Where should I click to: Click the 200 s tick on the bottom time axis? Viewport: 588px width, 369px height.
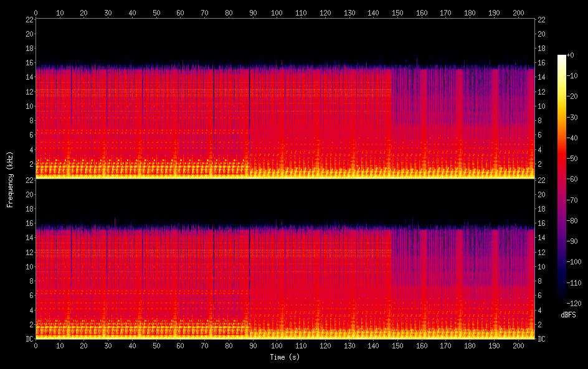click(x=518, y=345)
